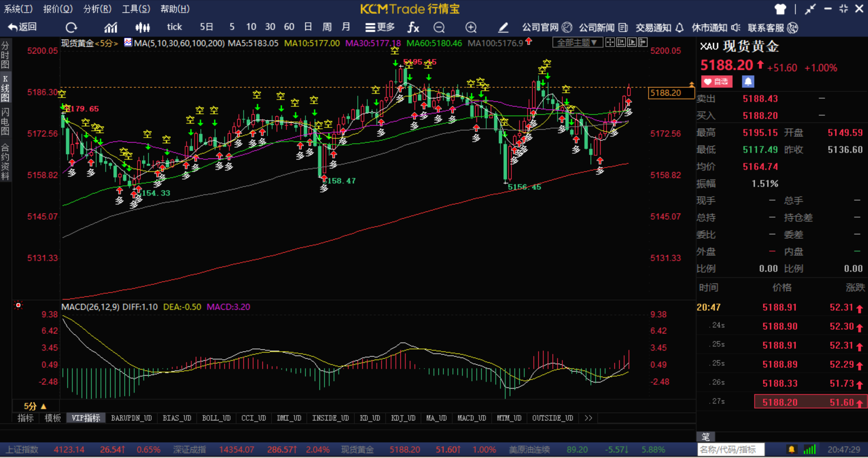
Task: Zoom in the chart with plus magnifier
Action: tap(471, 28)
